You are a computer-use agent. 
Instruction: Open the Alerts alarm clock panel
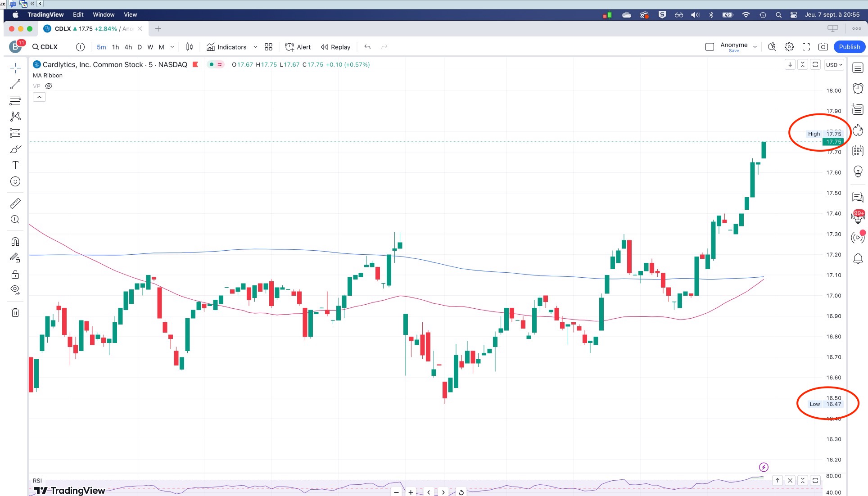point(858,88)
